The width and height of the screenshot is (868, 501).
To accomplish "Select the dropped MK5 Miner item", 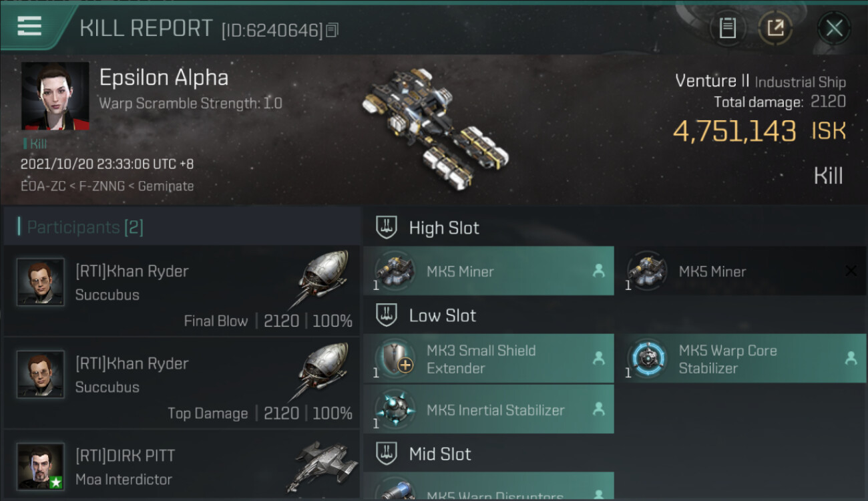I will pos(489,271).
